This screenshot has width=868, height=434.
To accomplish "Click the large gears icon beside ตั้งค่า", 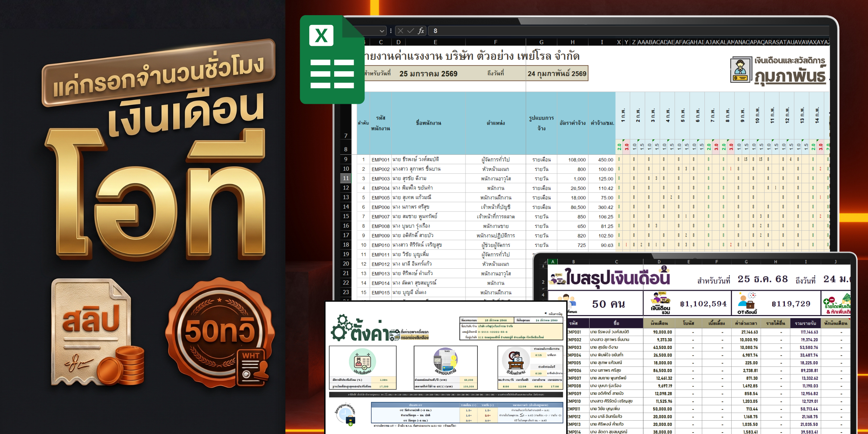I will [341, 328].
